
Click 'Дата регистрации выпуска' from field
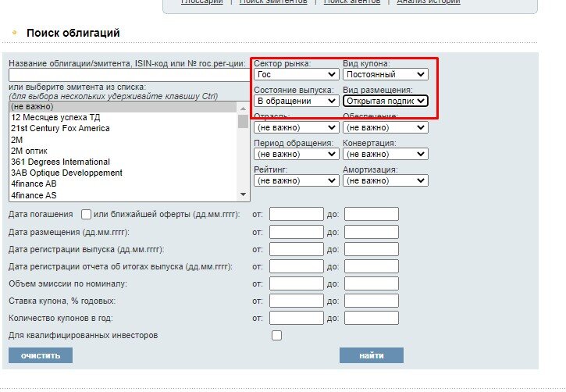click(x=297, y=249)
